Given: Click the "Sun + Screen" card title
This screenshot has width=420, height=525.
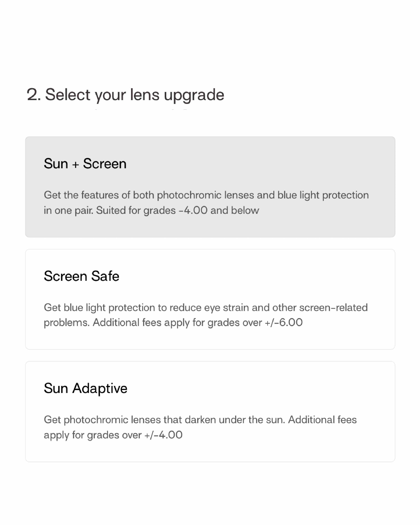Looking at the screenshot, I should click(x=85, y=163).
